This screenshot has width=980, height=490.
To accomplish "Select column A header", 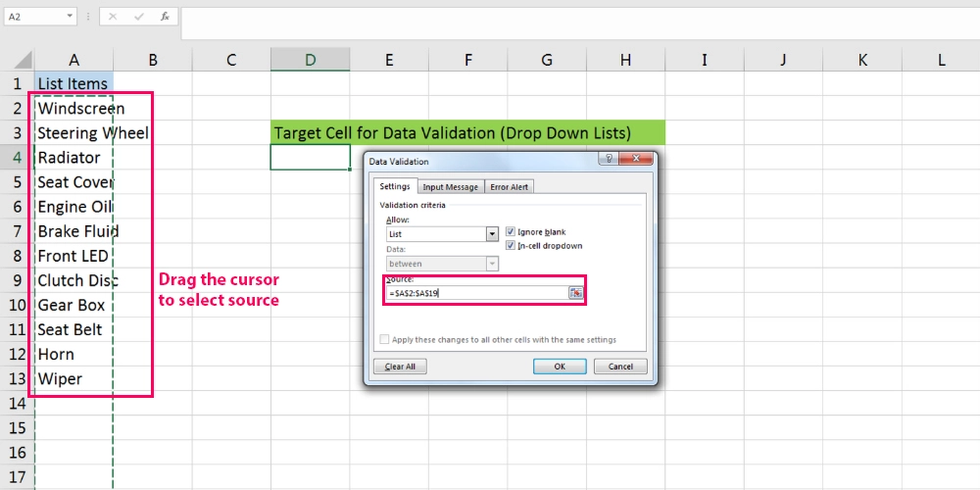I will tap(73, 60).
